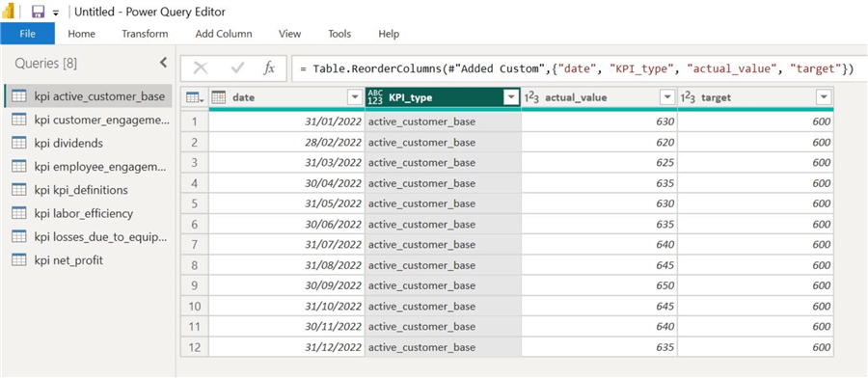
Task: Cancel formula edit with X icon
Action: [201, 68]
